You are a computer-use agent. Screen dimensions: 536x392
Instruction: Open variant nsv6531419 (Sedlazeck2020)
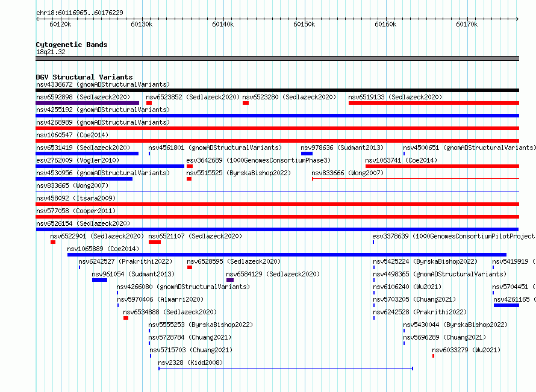(x=83, y=148)
